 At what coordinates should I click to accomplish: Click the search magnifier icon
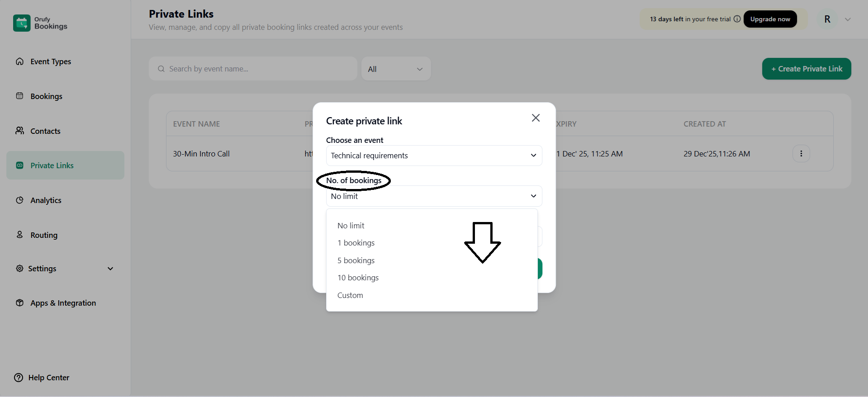pos(161,69)
